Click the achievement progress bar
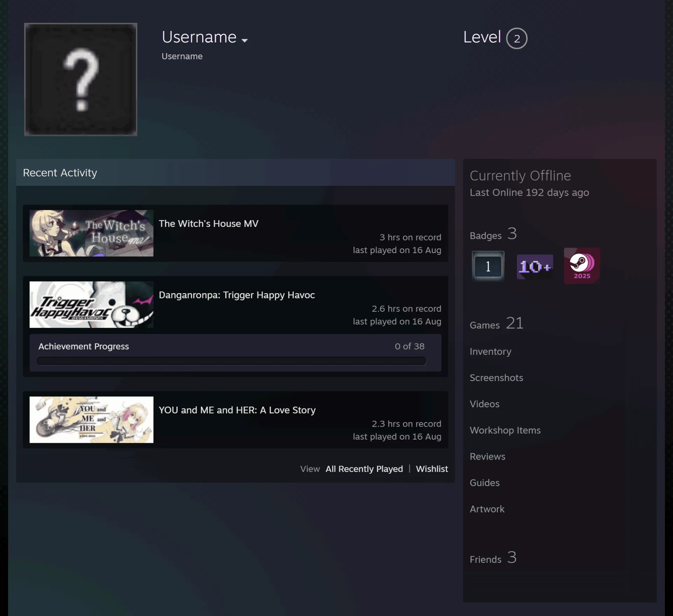The width and height of the screenshot is (673, 616). 231,361
